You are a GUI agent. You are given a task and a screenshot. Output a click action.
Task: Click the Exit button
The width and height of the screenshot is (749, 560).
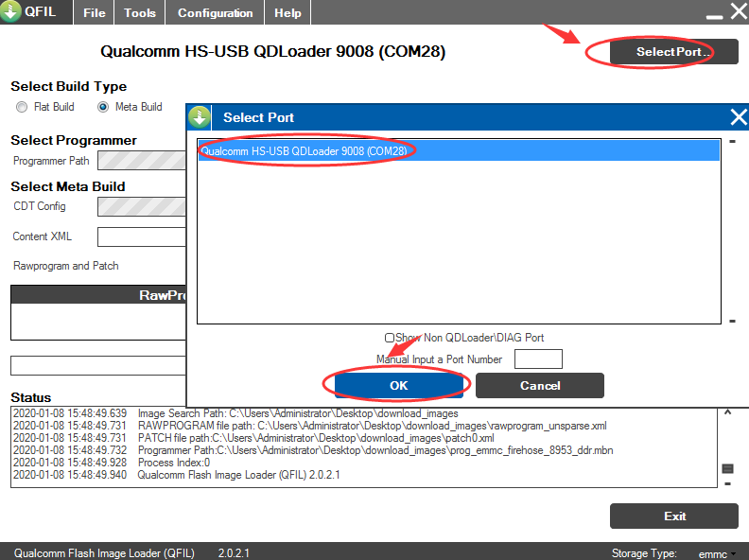pos(674,516)
